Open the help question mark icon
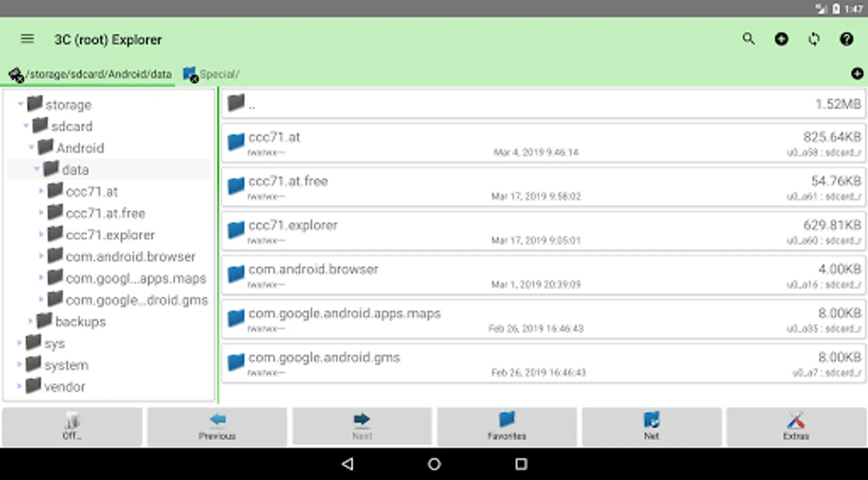The width and height of the screenshot is (868, 480). pos(846,39)
